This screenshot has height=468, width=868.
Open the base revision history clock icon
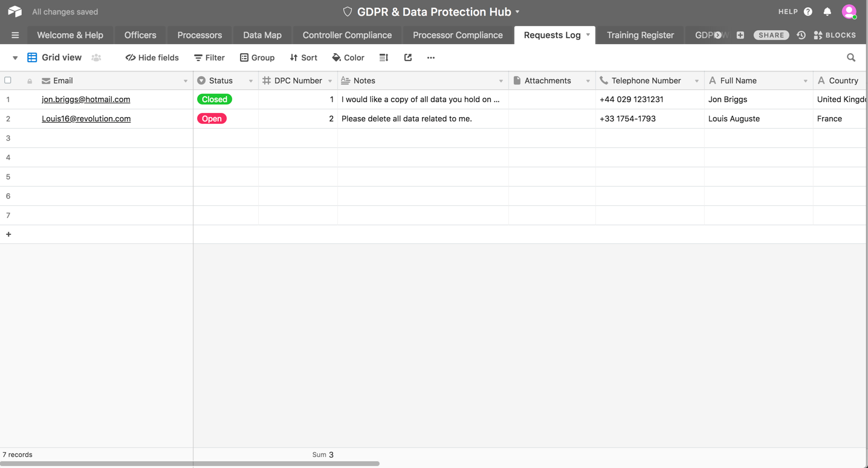pyautogui.click(x=801, y=35)
